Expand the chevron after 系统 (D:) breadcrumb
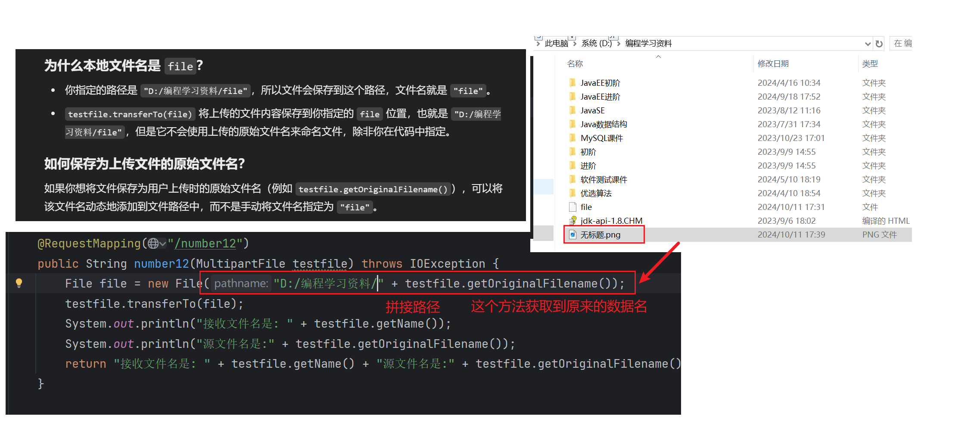980x441 pixels. coord(619,44)
